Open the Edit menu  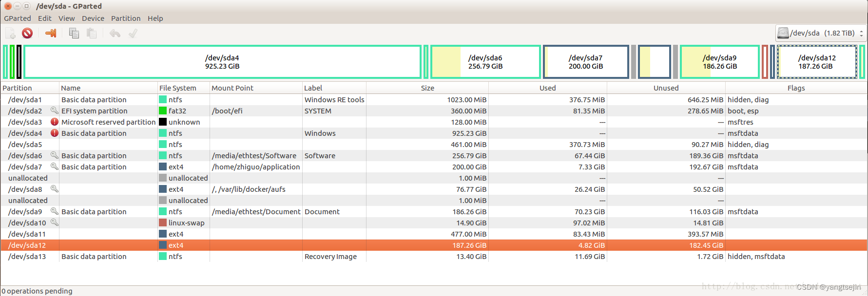coord(45,18)
